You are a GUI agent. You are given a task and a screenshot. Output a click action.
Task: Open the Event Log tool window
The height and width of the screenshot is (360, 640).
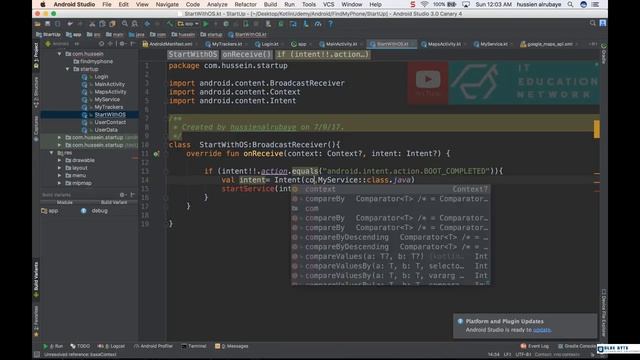(534, 346)
